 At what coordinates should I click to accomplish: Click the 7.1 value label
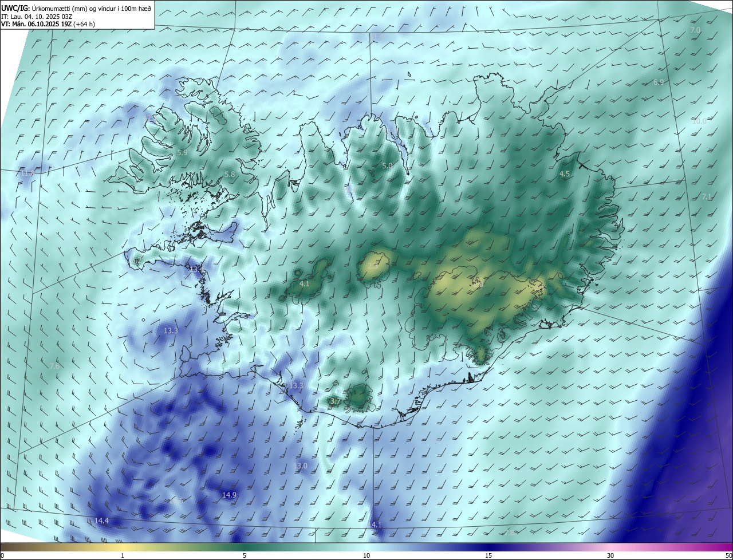[x=706, y=196]
